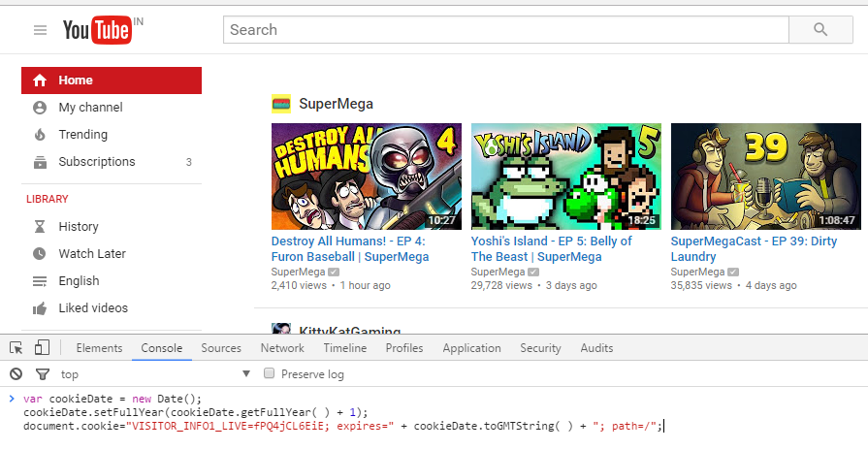
Task: Open the English playlist link
Action: pos(80,280)
